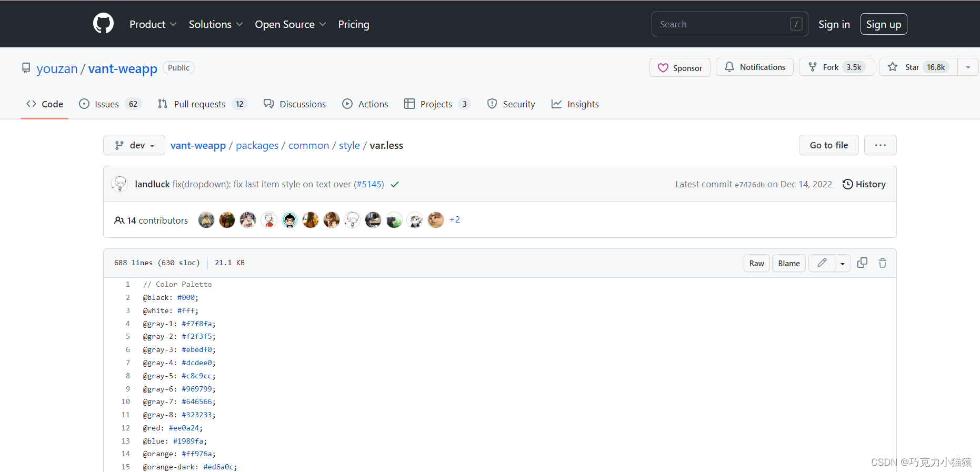Image resolution: width=980 pixels, height=472 pixels.
Task: Click 14 contributors label
Action: pos(151,220)
